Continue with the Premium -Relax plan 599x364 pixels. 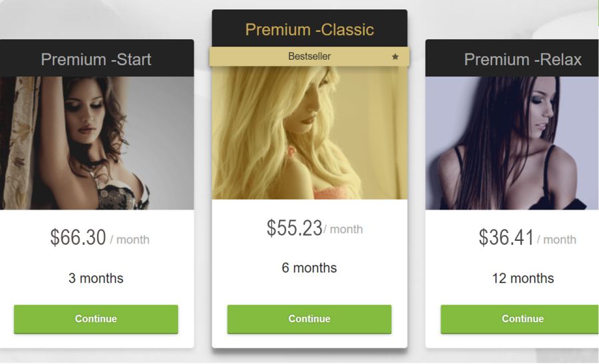[520, 319]
